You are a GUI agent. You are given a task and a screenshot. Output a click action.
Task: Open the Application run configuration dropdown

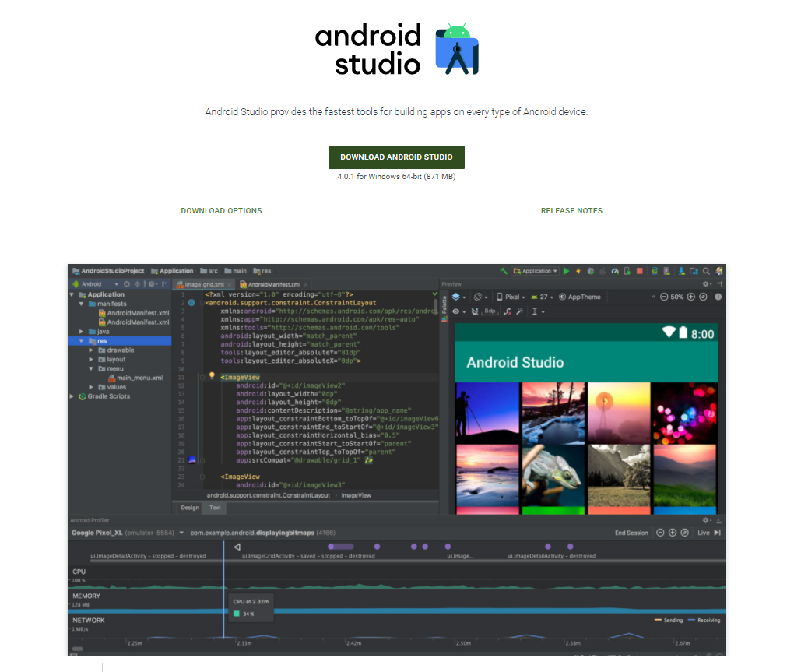tap(535, 271)
